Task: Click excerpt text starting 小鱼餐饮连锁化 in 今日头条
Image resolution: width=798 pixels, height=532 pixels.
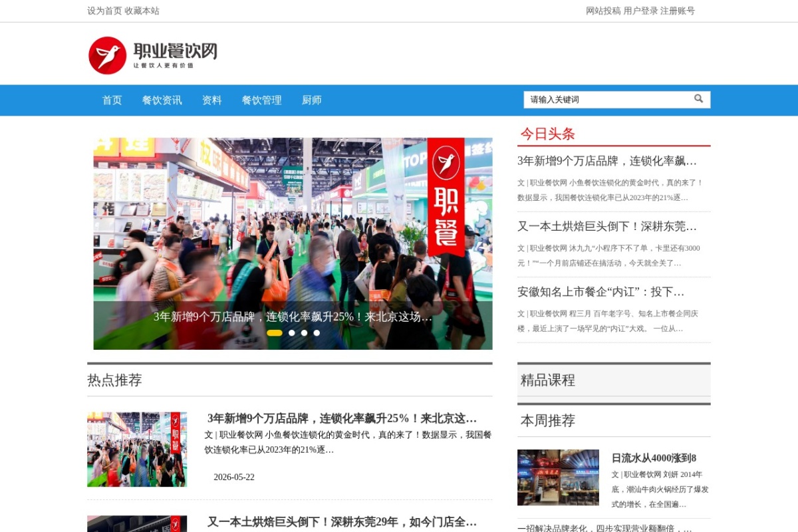Action: click(x=610, y=190)
